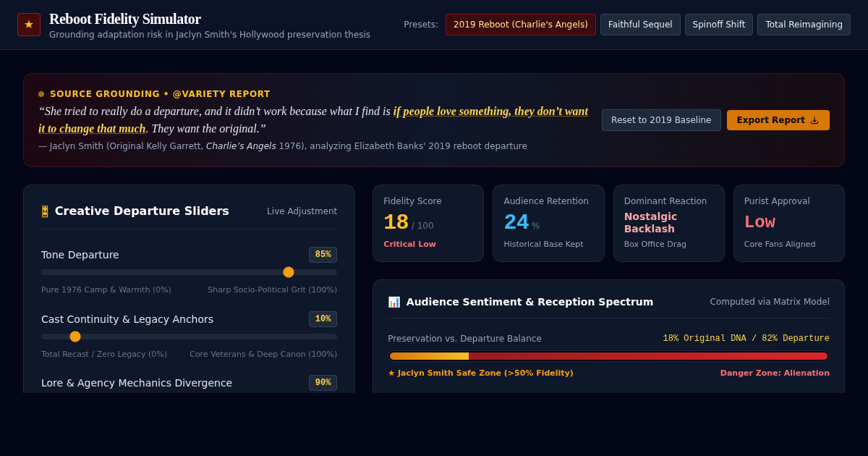Click Reset to 2019 Baseline button

tap(661, 120)
